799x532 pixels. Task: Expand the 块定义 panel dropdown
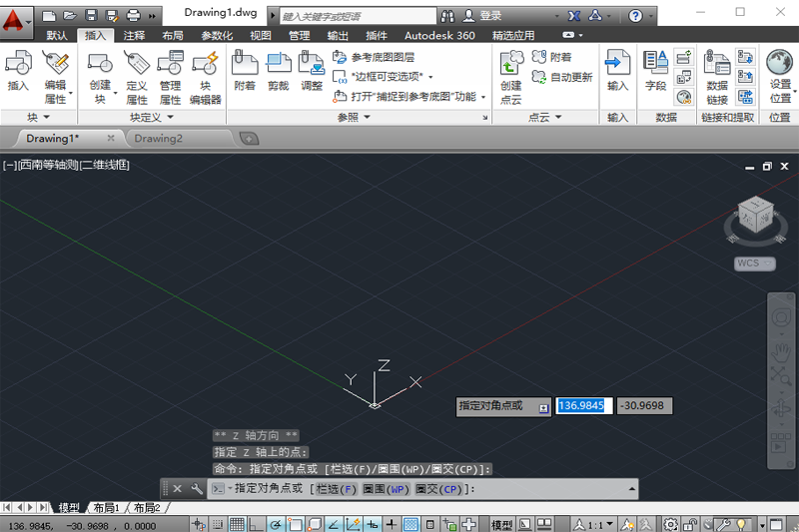click(x=152, y=117)
